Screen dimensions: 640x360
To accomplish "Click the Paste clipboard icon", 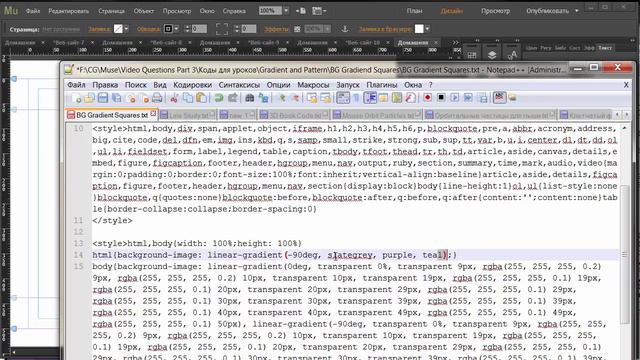I will click(x=201, y=98).
